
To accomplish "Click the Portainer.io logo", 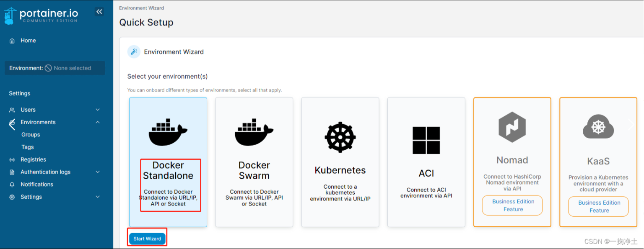I will click(41, 15).
